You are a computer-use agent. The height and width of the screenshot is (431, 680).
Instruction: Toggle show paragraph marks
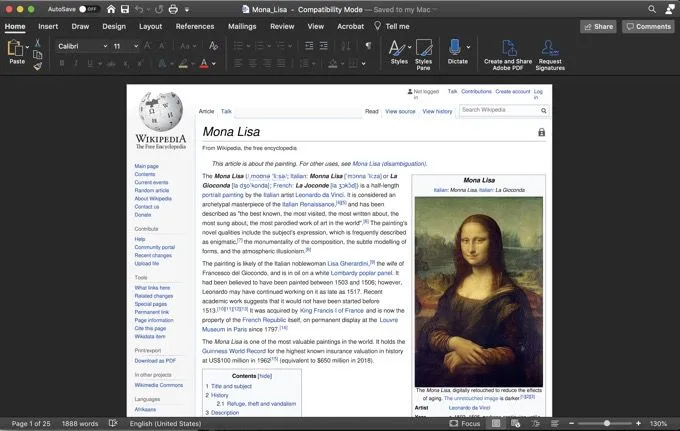[368, 46]
